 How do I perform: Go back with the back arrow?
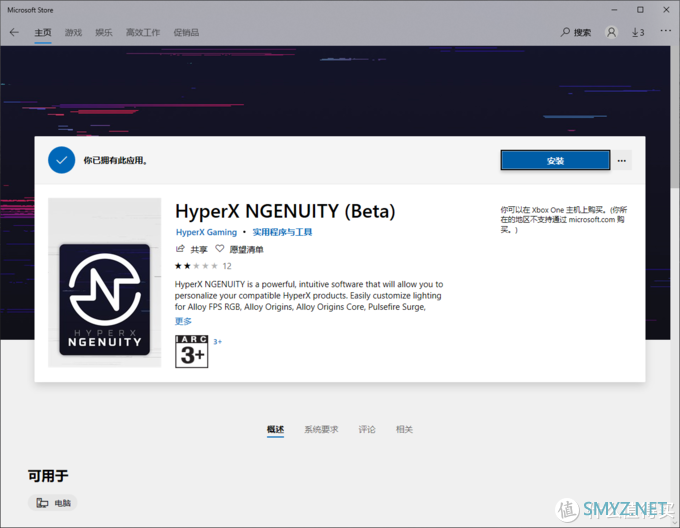click(14, 33)
